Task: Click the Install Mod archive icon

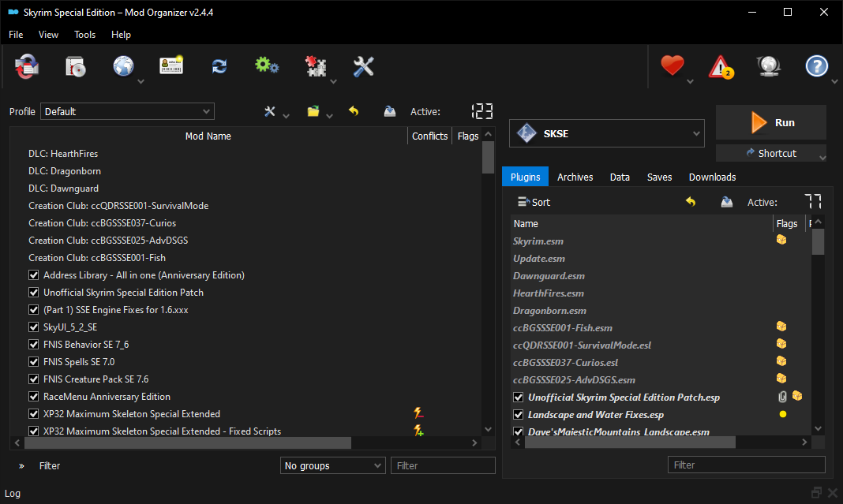Action: 26,66
